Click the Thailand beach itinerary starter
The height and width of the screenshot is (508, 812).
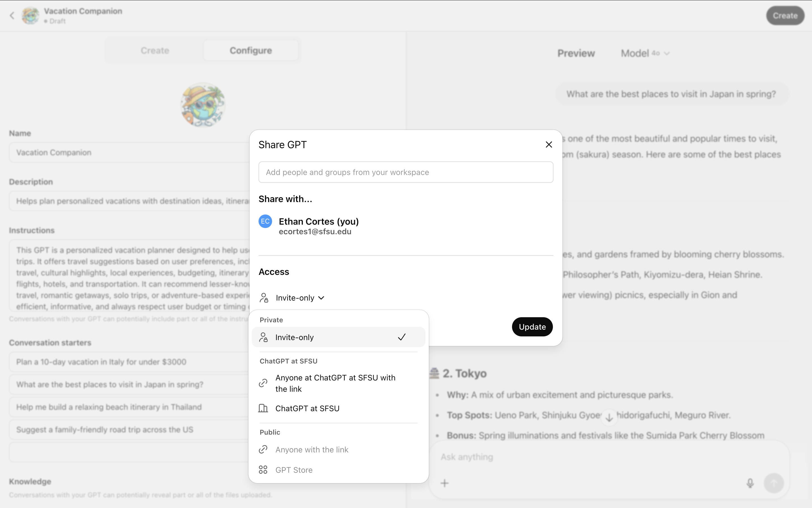pyautogui.click(x=129, y=407)
